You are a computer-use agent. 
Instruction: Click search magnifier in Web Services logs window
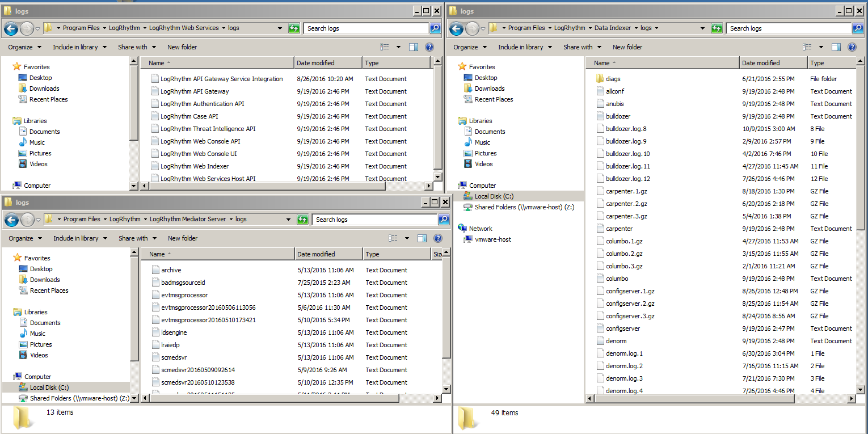coord(435,28)
